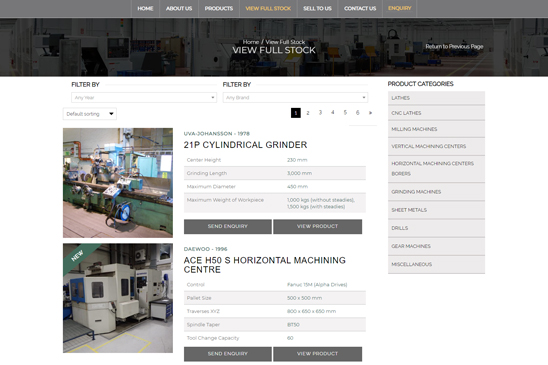The width and height of the screenshot is (548, 365).
Task: Open the Any Year filter dropdown
Action: tap(144, 98)
